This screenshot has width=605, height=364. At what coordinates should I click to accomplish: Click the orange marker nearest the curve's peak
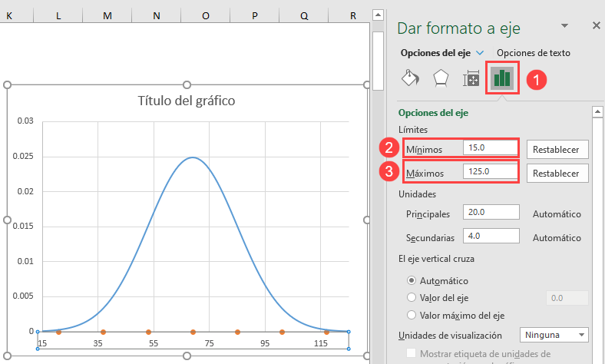(193, 332)
